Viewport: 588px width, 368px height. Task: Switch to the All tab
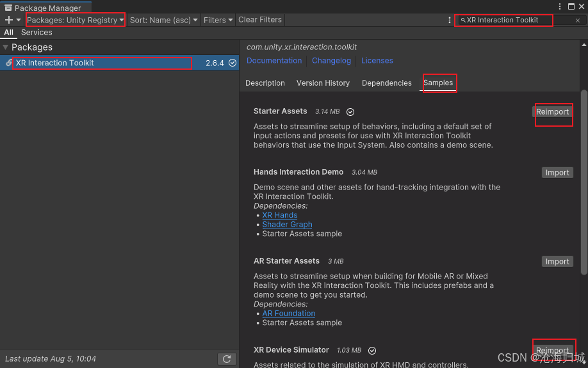click(x=8, y=33)
